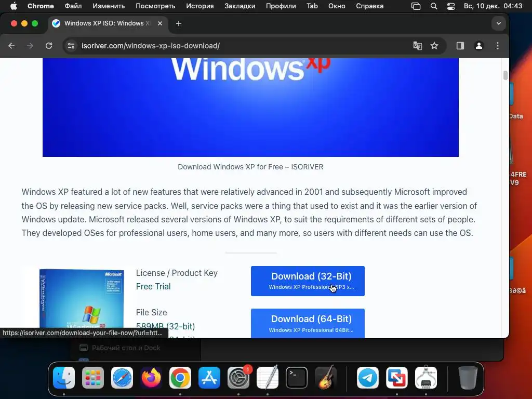Open Chrome from the Dock
The width and height of the screenshot is (532, 399).
180,378
